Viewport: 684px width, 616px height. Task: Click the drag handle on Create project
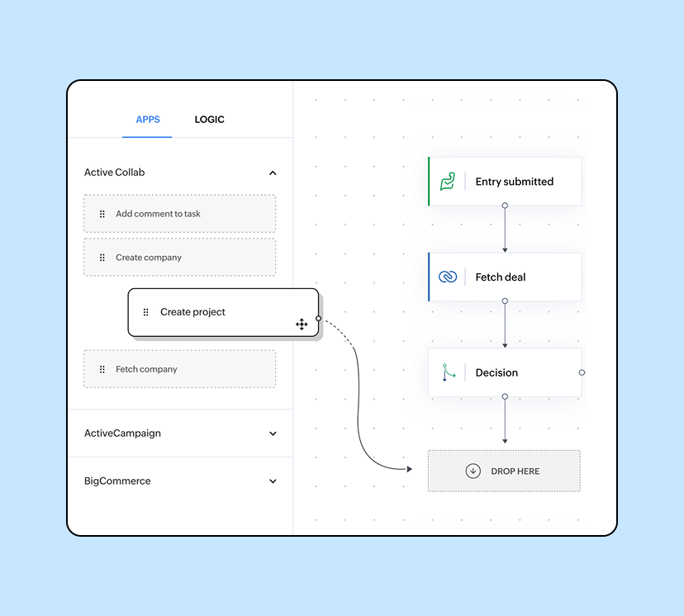point(145,312)
